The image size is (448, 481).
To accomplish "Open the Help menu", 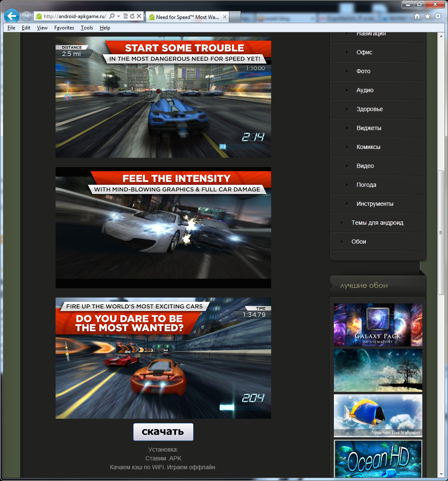I will 105,28.
